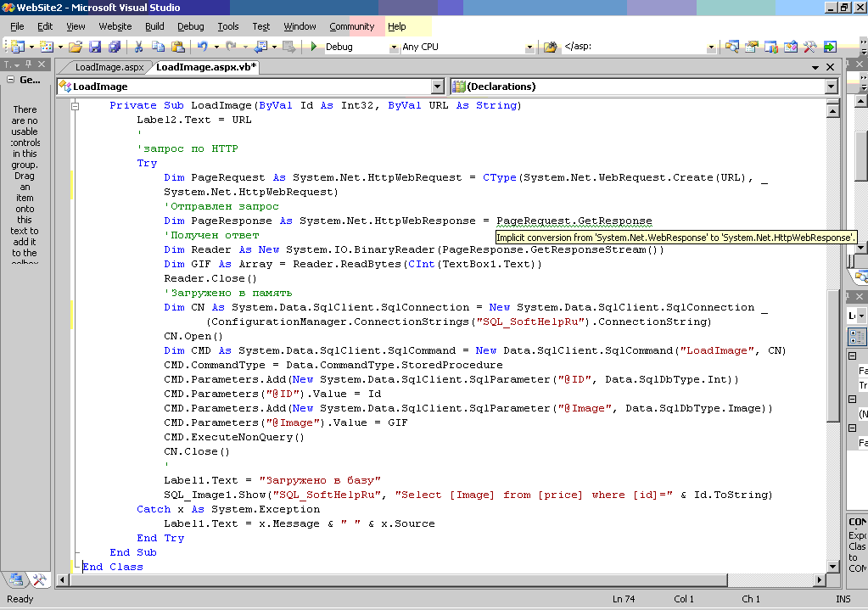Open the Edit menu
868x610 pixels.
(x=45, y=26)
